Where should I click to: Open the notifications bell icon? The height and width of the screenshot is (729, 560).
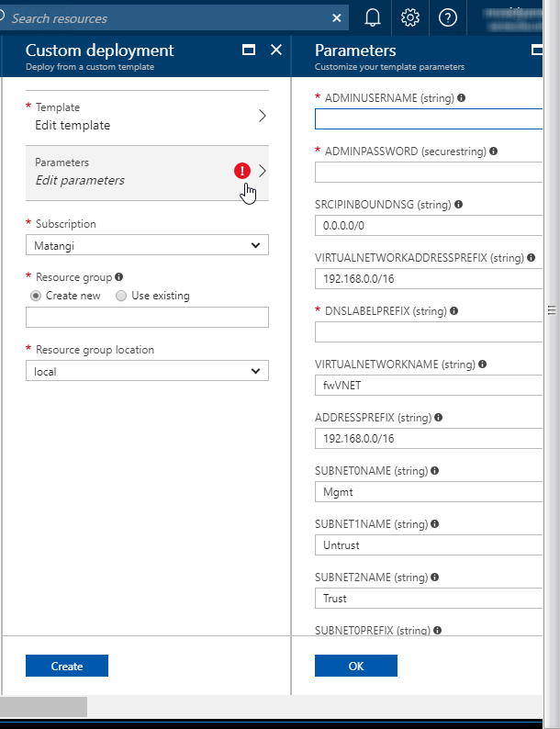click(373, 17)
